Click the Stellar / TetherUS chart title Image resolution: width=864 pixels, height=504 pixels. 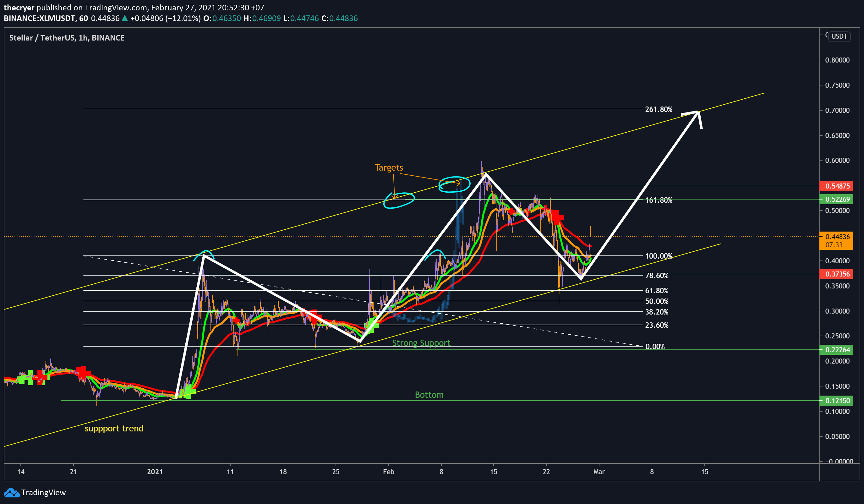click(x=67, y=38)
